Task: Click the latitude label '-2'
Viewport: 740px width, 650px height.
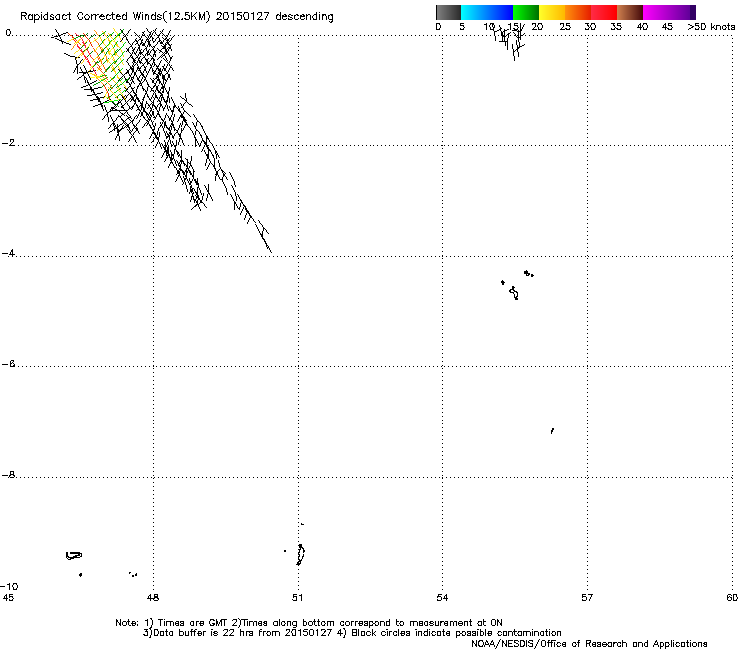Action: coord(8,143)
